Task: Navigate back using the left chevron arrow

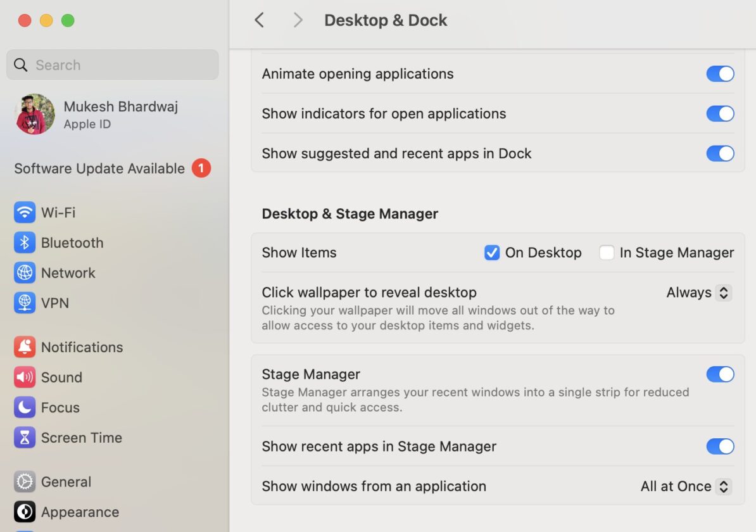Action: pyautogui.click(x=259, y=20)
